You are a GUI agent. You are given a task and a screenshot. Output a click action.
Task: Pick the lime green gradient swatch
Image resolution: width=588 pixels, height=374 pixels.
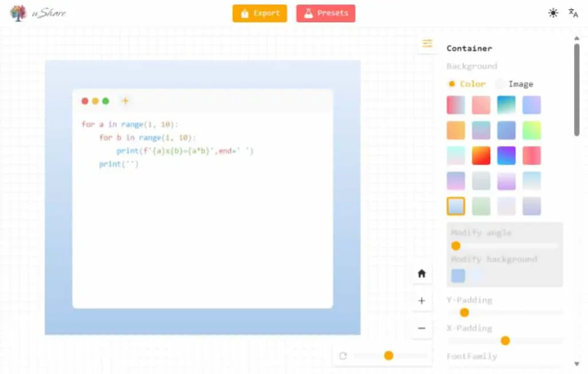coord(532,130)
